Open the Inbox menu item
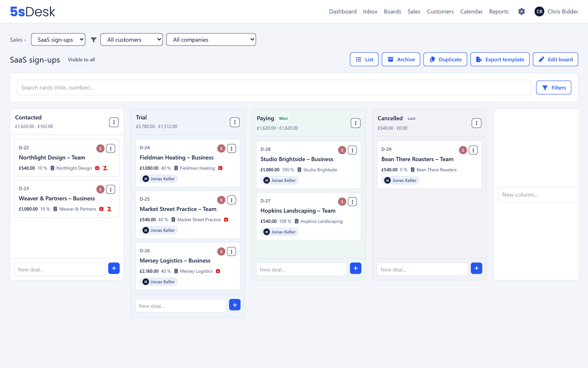 pos(370,11)
